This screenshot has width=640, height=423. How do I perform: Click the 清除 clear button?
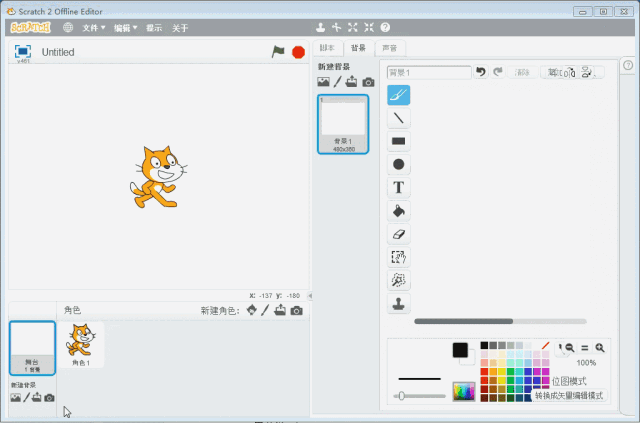522,72
